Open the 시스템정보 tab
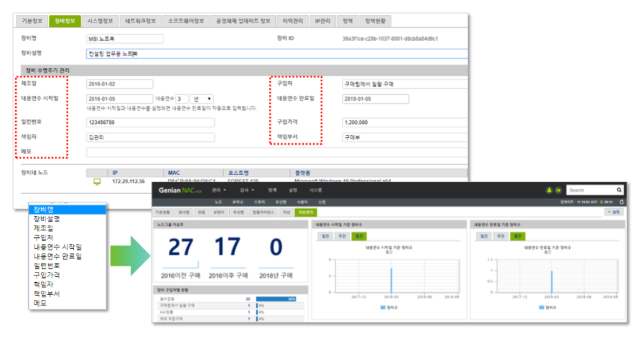 [x=100, y=21]
